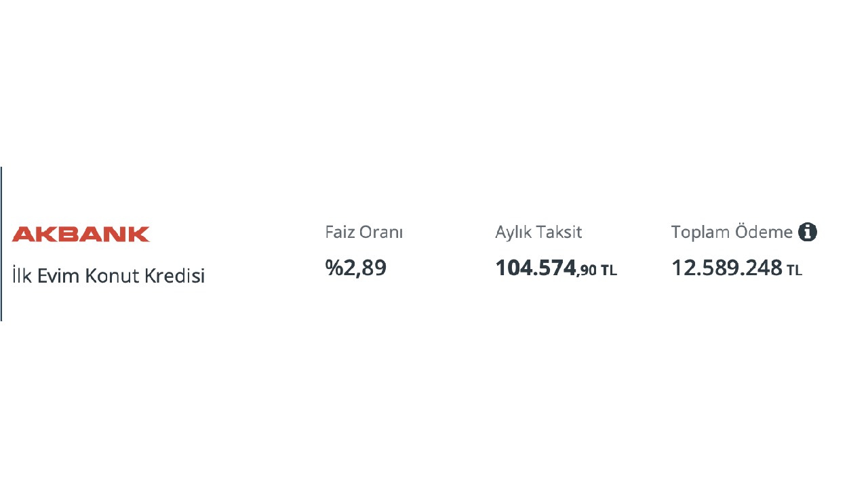
Task: Select the 104.574 monthly installment amount
Action: pyautogui.click(x=536, y=268)
